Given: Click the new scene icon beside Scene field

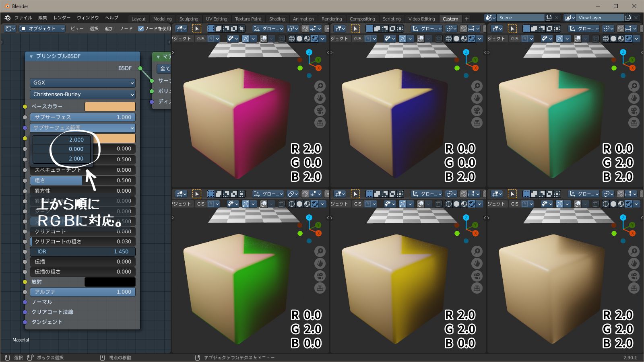Looking at the screenshot, I should click(x=548, y=18).
